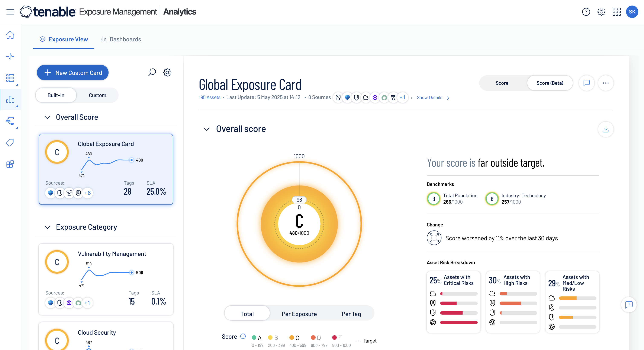Select the Custom cards toggle
This screenshot has height=350, width=644.
coord(97,95)
